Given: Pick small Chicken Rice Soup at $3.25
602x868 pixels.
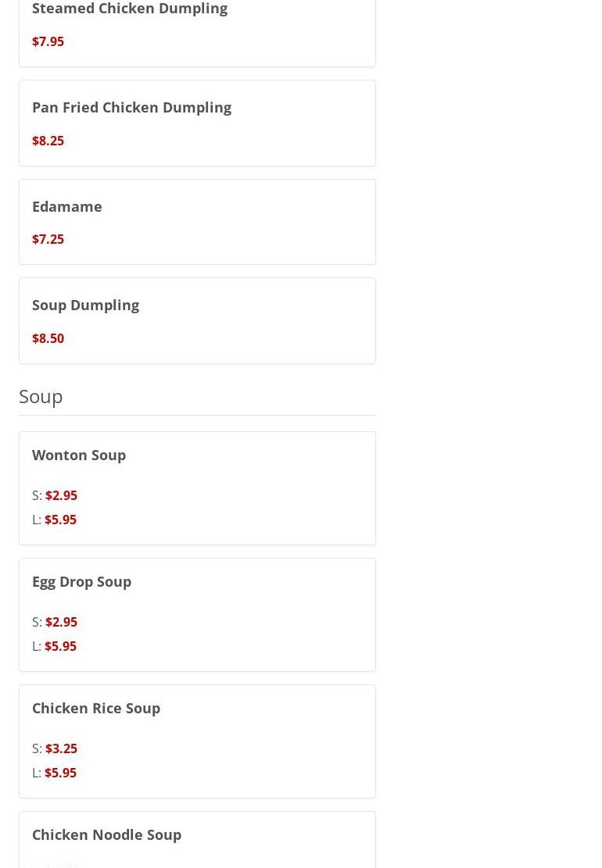Looking at the screenshot, I should (61, 748).
